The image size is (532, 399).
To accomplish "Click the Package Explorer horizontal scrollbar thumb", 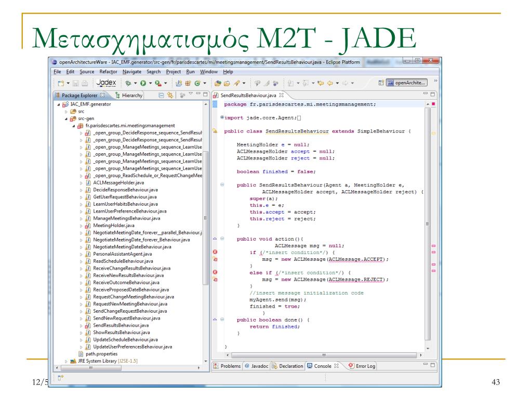I will (x=91, y=368).
